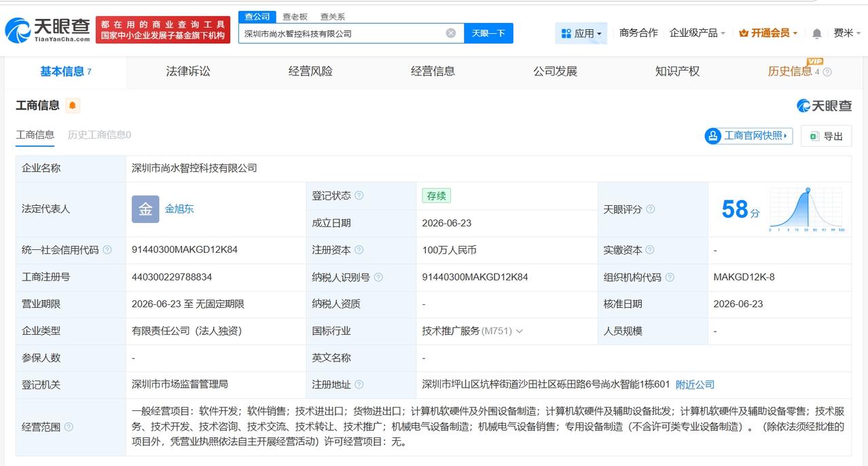868x466 pixels.
Task: Click the help icon next to 登记状态
Action: pos(359,196)
